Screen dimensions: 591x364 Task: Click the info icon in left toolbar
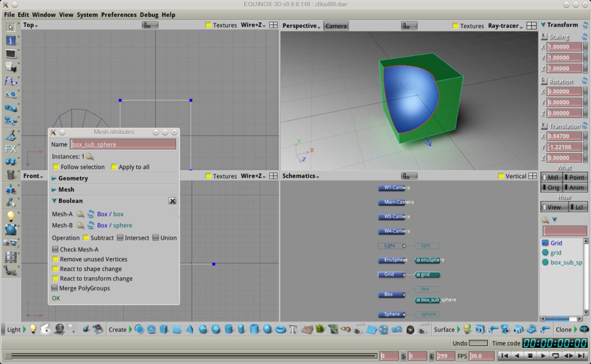(11, 40)
